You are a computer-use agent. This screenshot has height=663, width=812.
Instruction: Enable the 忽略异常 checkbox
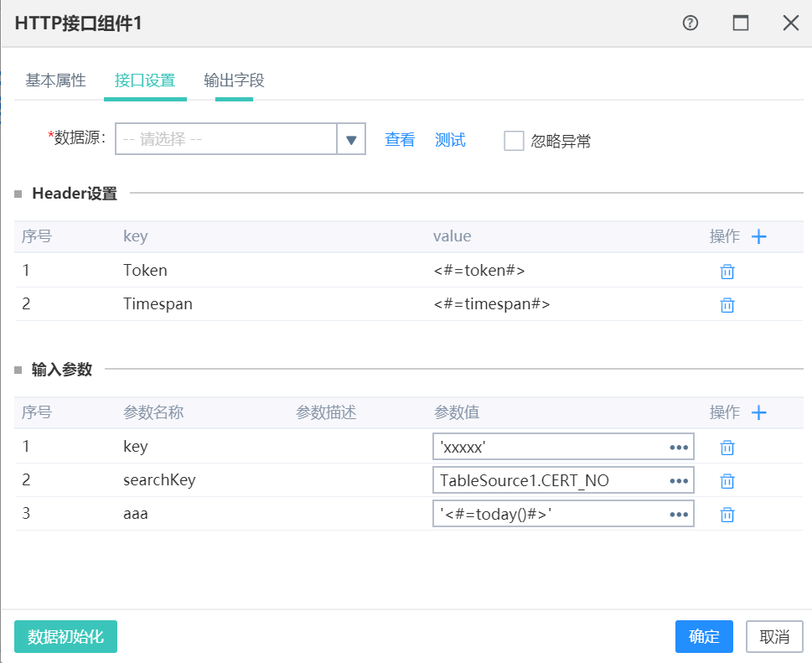[514, 140]
